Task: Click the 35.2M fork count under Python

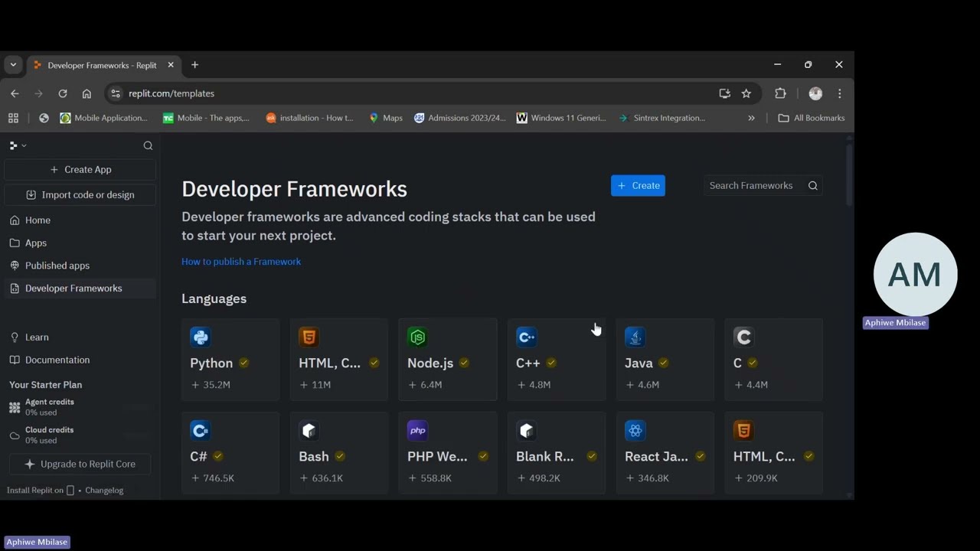Action: pos(211,385)
